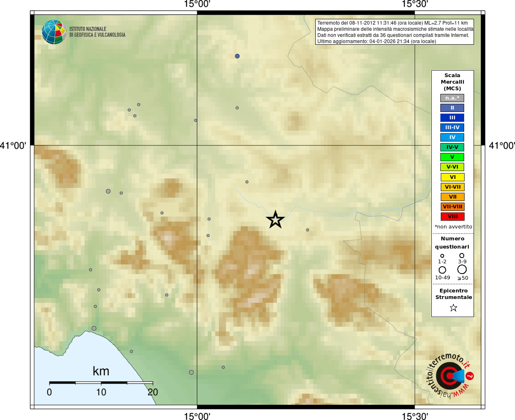Click the Scala Mercalli (MCS) legend title
Screen dimensions: 515x420
click(x=452, y=82)
